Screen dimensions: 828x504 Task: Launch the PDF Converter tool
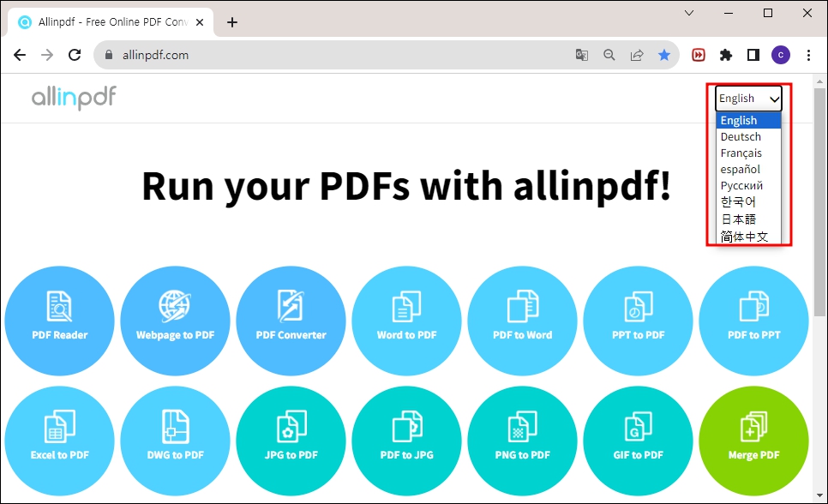[x=291, y=321]
